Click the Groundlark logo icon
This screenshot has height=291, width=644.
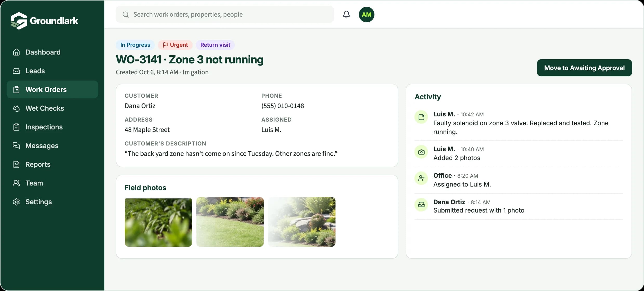pyautogui.click(x=19, y=21)
